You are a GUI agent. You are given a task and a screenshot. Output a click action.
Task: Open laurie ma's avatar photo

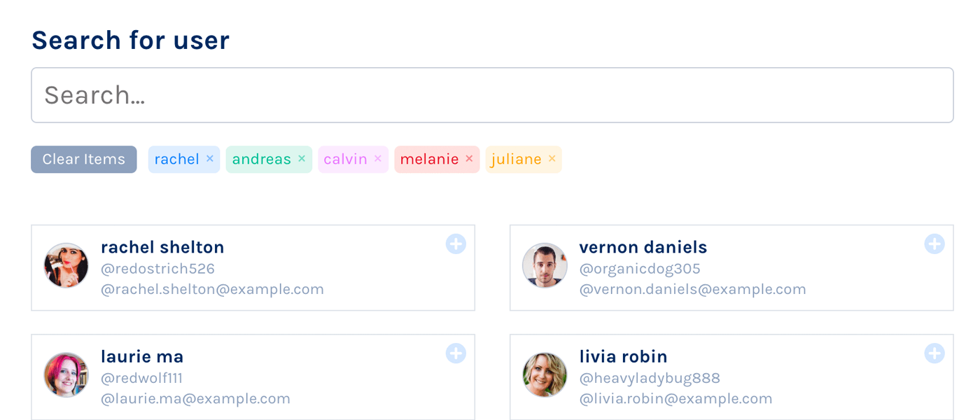66,375
